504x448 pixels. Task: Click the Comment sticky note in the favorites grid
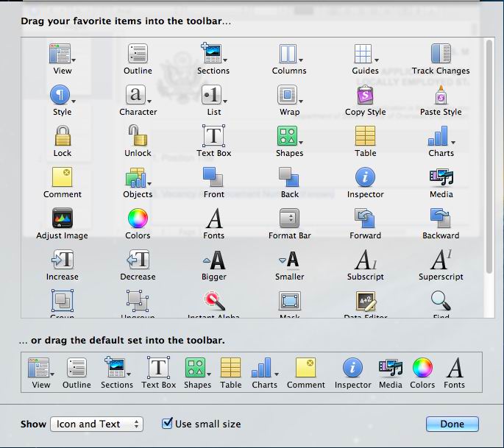pyautogui.click(x=63, y=177)
